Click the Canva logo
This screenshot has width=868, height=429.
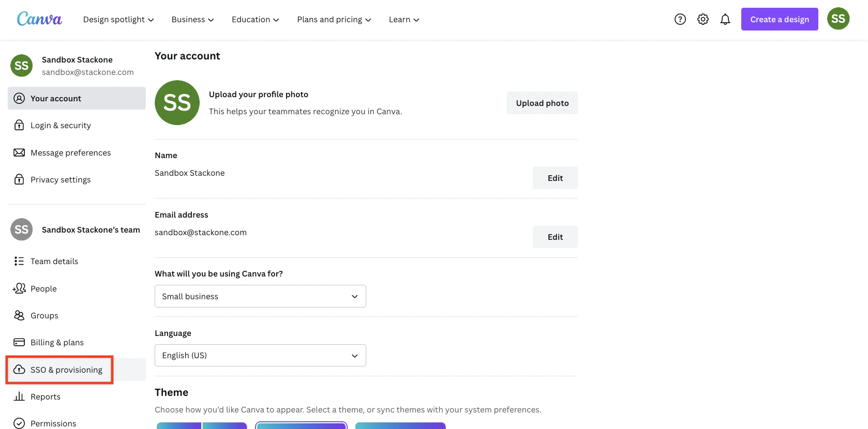pyautogui.click(x=39, y=19)
